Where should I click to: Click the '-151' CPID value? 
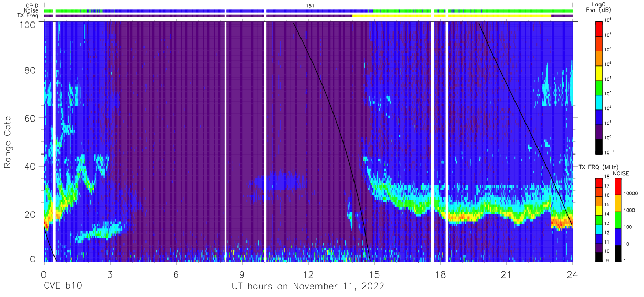point(308,5)
